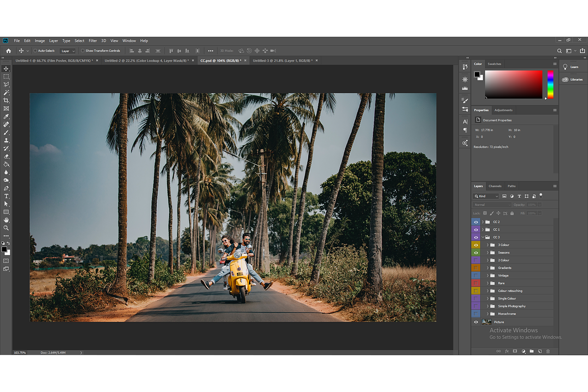Show the Vintage group layer
Viewport: 588px width, 392px height.
click(476, 275)
